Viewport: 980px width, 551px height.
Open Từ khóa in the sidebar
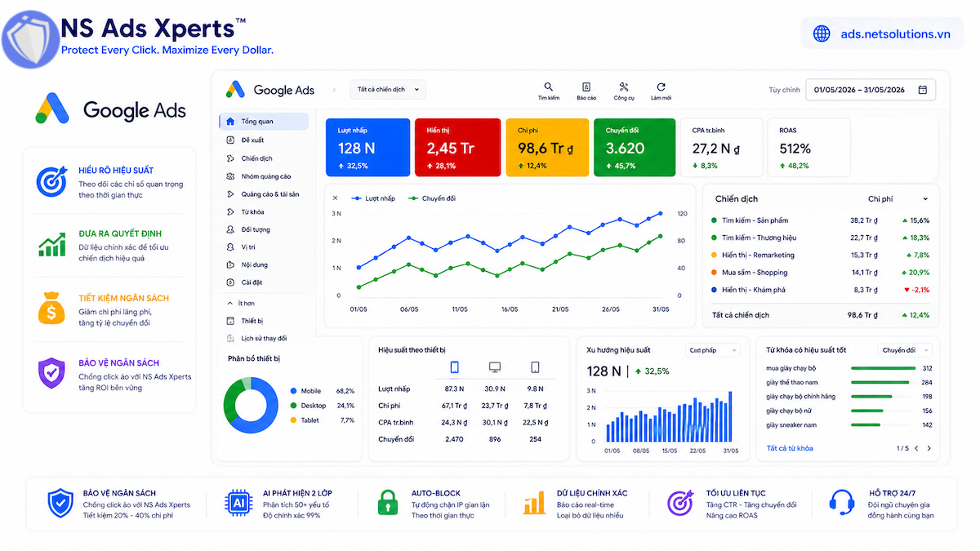(x=264, y=212)
